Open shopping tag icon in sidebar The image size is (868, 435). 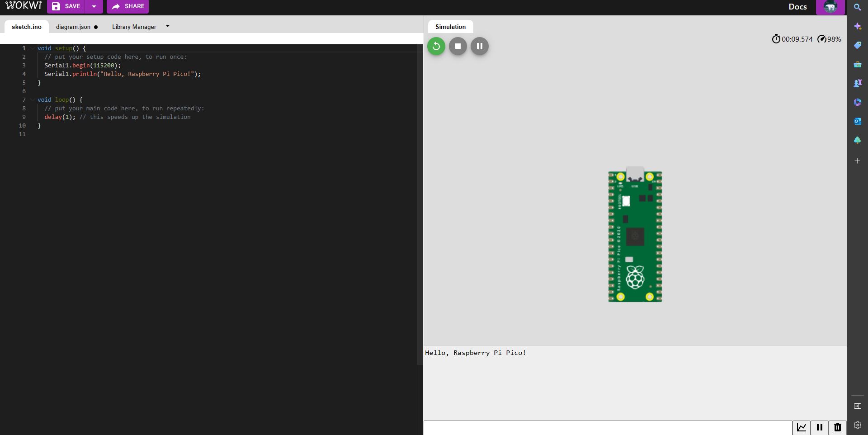click(857, 45)
